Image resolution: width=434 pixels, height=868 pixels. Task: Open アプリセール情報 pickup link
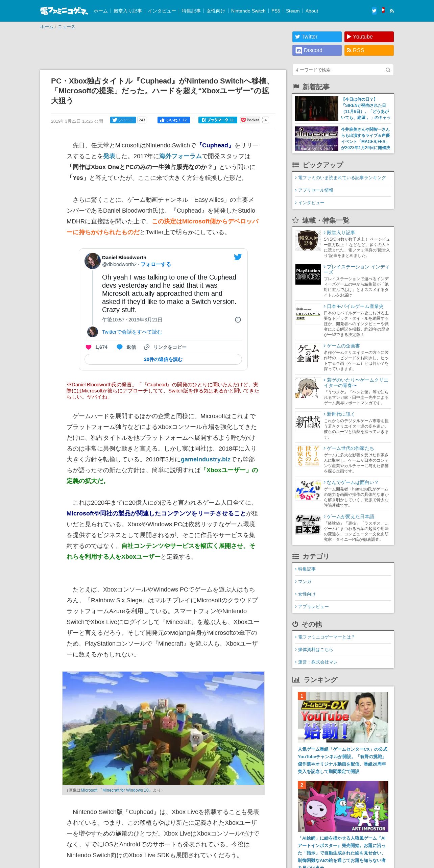[315, 190]
